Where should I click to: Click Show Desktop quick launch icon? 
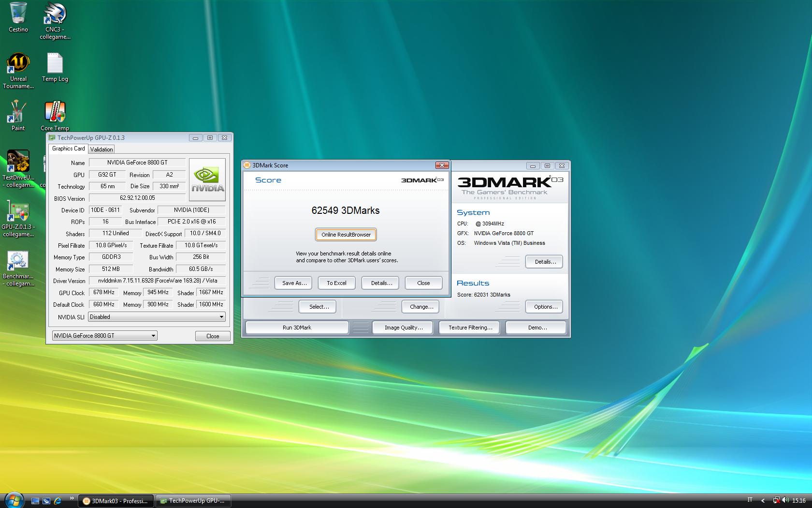(35, 501)
